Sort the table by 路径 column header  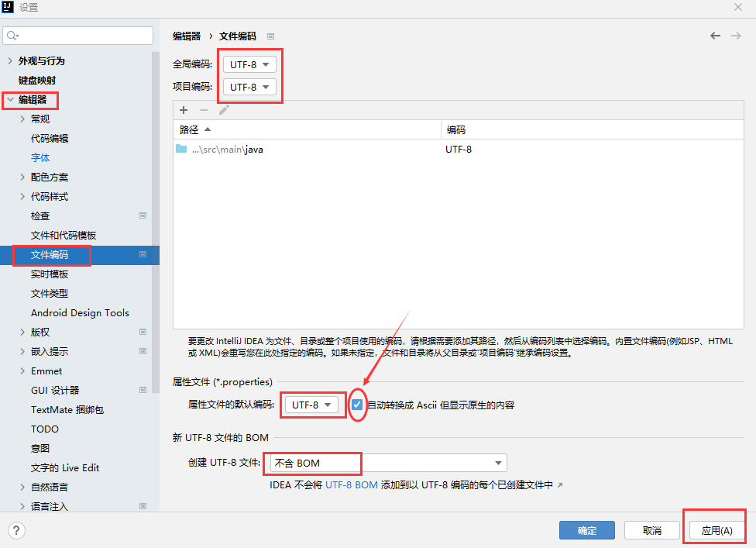click(x=190, y=129)
